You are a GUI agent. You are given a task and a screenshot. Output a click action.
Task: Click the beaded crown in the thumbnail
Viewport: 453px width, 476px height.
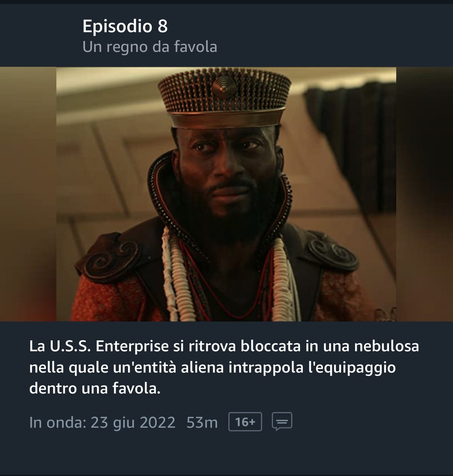[x=225, y=97]
